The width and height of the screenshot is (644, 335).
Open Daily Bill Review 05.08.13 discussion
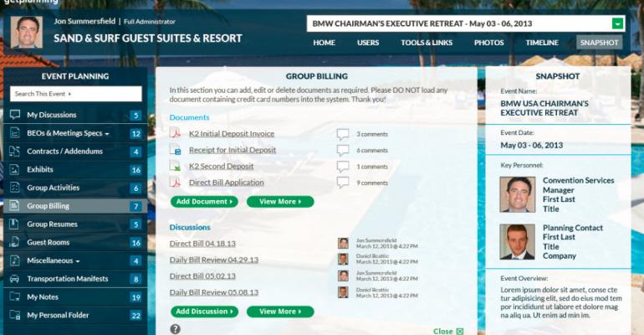(214, 292)
